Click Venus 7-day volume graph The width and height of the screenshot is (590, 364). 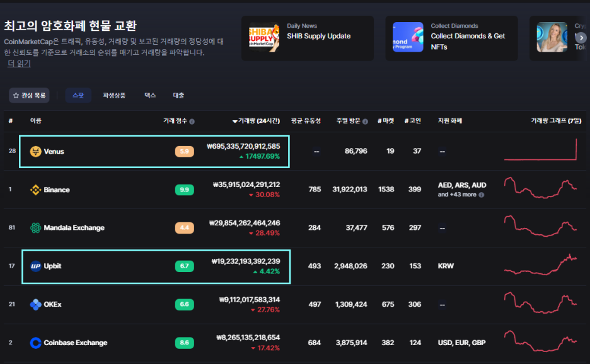click(x=540, y=150)
